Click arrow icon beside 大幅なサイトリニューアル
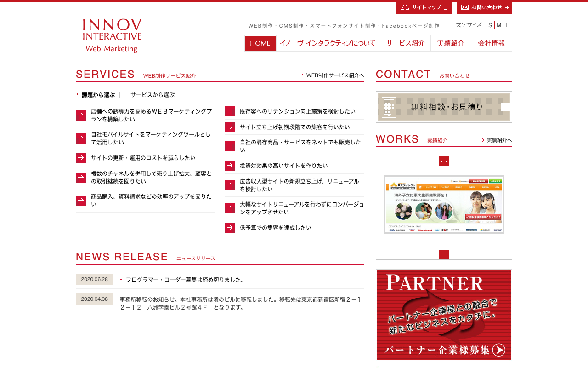Image resolution: width=588 pixels, height=368 pixels. [230, 208]
